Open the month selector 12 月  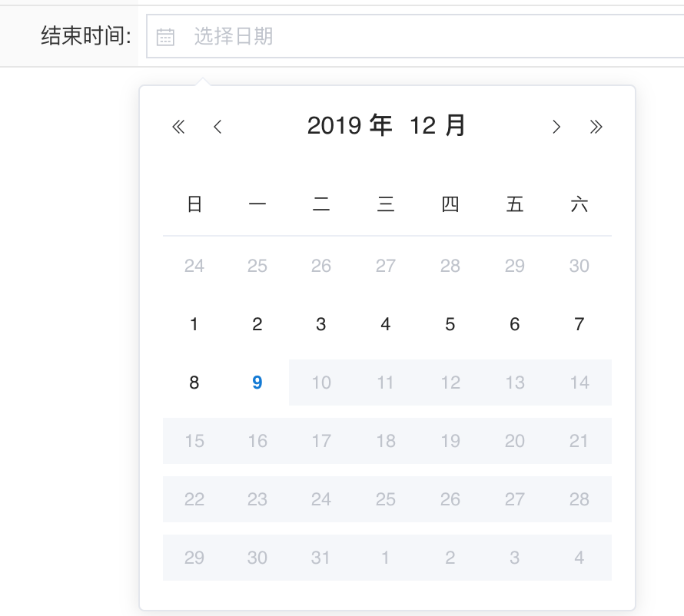(437, 125)
